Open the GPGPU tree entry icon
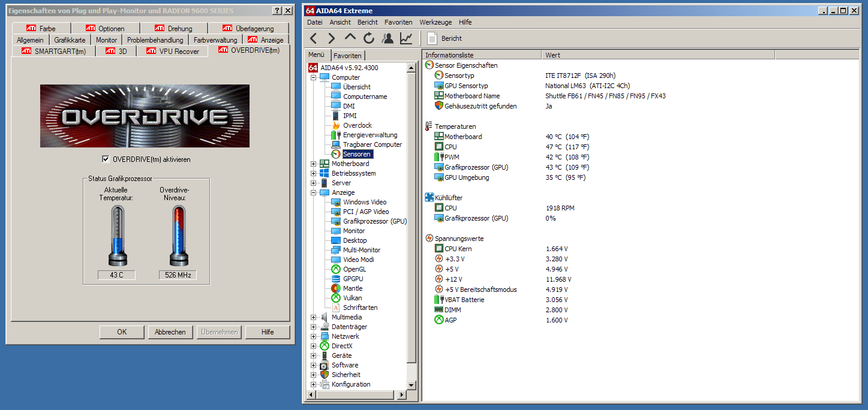 [x=336, y=279]
